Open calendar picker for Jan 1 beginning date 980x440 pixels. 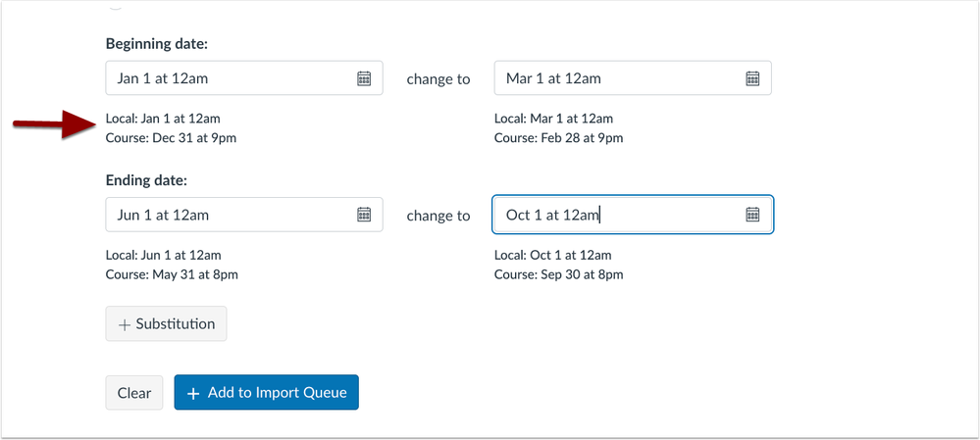point(364,78)
